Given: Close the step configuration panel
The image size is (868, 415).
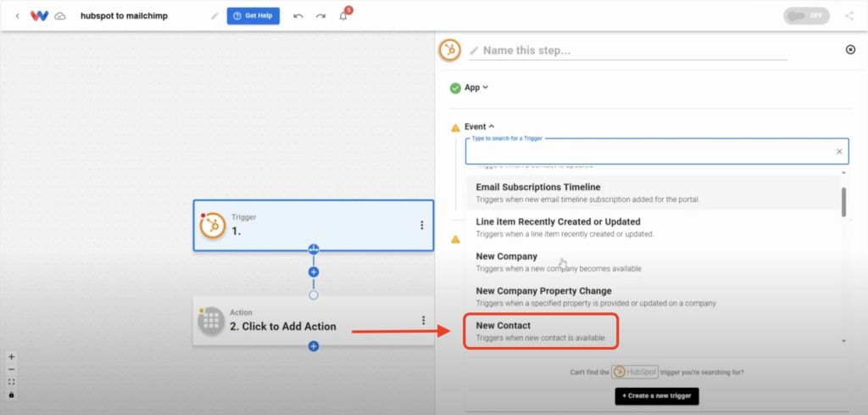Looking at the screenshot, I should point(851,50).
